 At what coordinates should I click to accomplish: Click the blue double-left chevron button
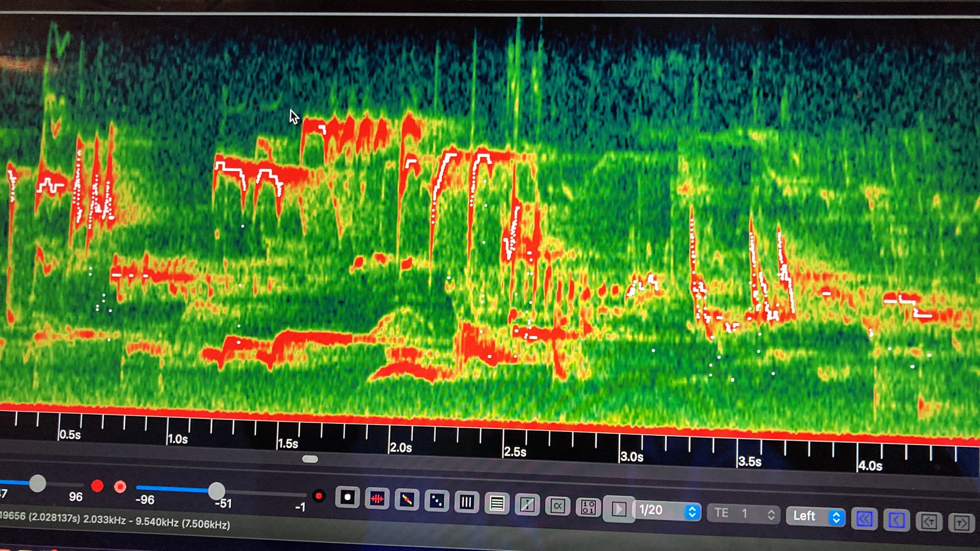[x=864, y=519]
